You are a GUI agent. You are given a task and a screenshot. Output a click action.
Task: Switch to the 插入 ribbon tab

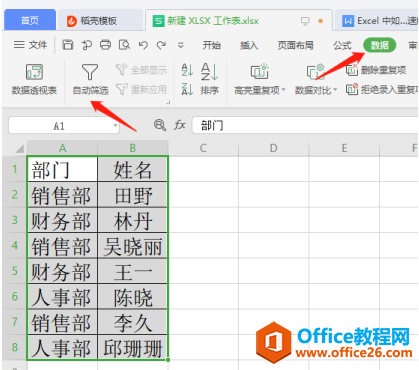pos(249,45)
